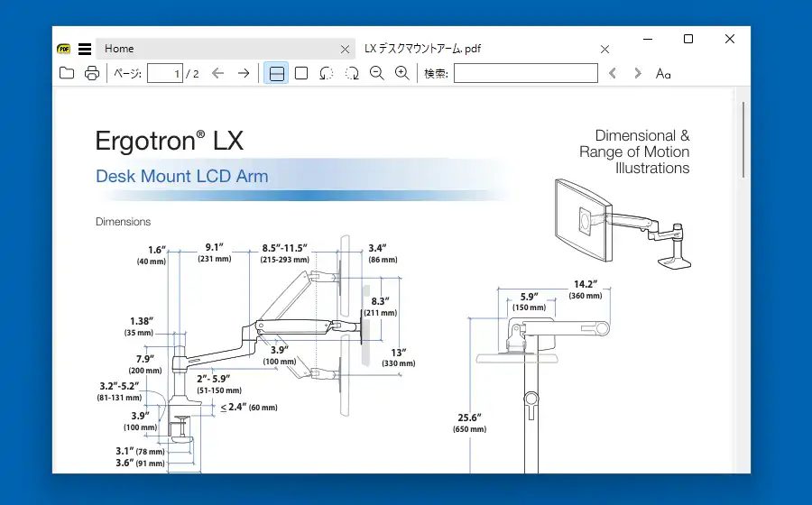Click the '1.38″' dimension value
The width and height of the screenshot is (812, 505).
pos(142,321)
